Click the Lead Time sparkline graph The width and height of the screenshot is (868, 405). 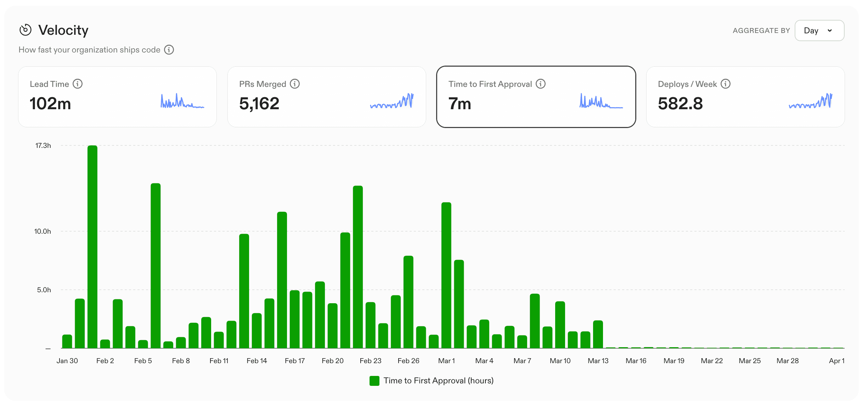pyautogui.click(x=182, y=102)
